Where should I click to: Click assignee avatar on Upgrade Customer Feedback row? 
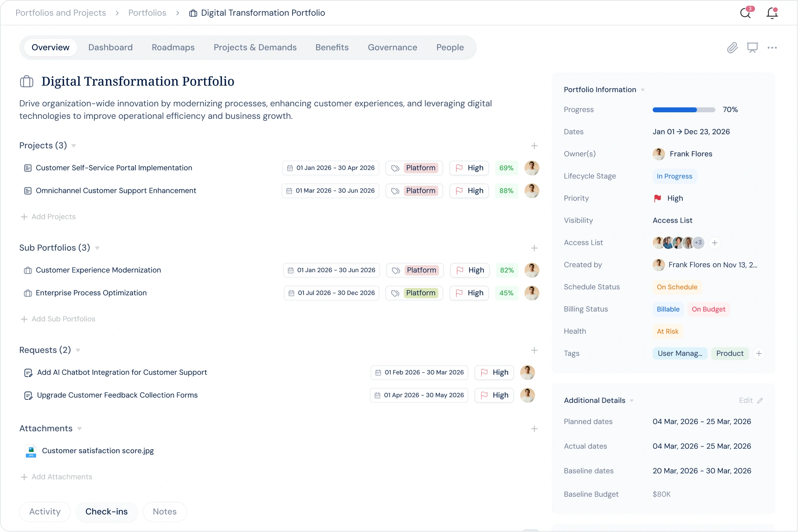click(527, 395)
